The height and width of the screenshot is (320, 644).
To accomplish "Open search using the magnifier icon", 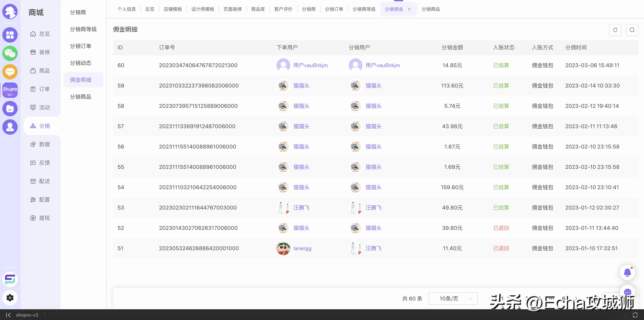I will click(x=632, y=30).
